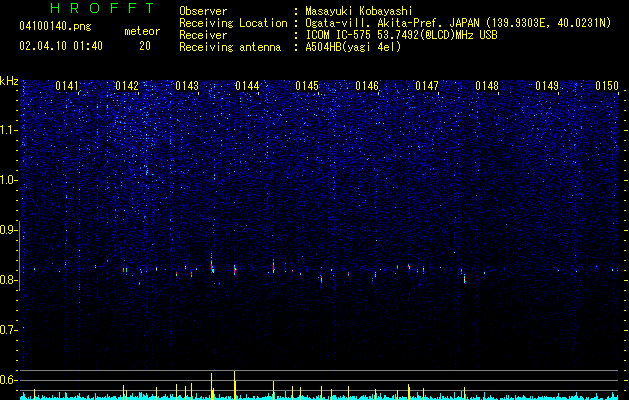Click the kHz axis unit label
The height and width of the screenshot is (400, 629).
pyautogui.click(x=9, y=81)
